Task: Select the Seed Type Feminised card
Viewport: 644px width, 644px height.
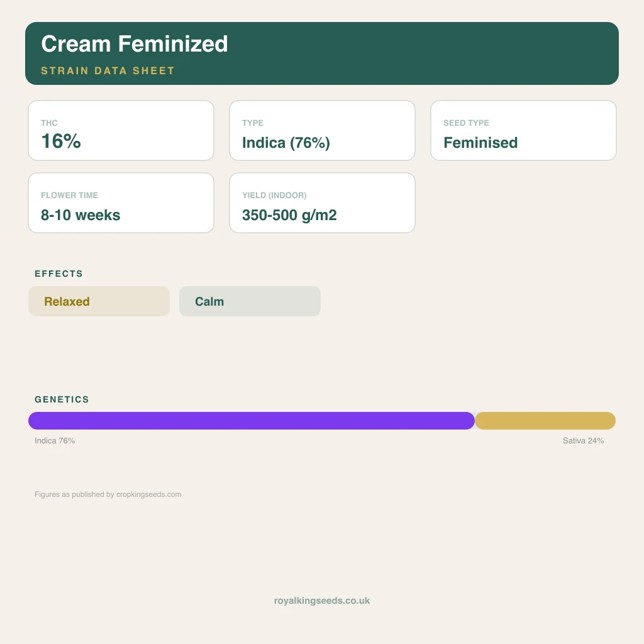Action: point(523,131)
